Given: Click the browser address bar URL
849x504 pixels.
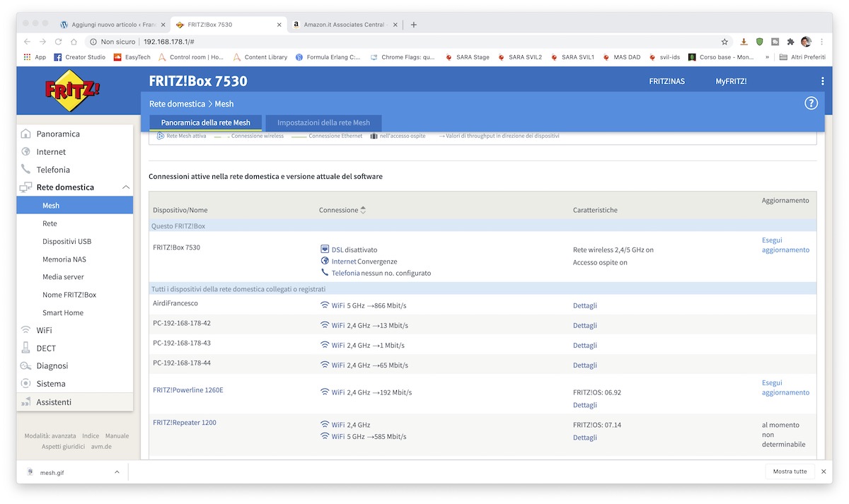Looking at the screenshot, I should [x=169, y=42].
